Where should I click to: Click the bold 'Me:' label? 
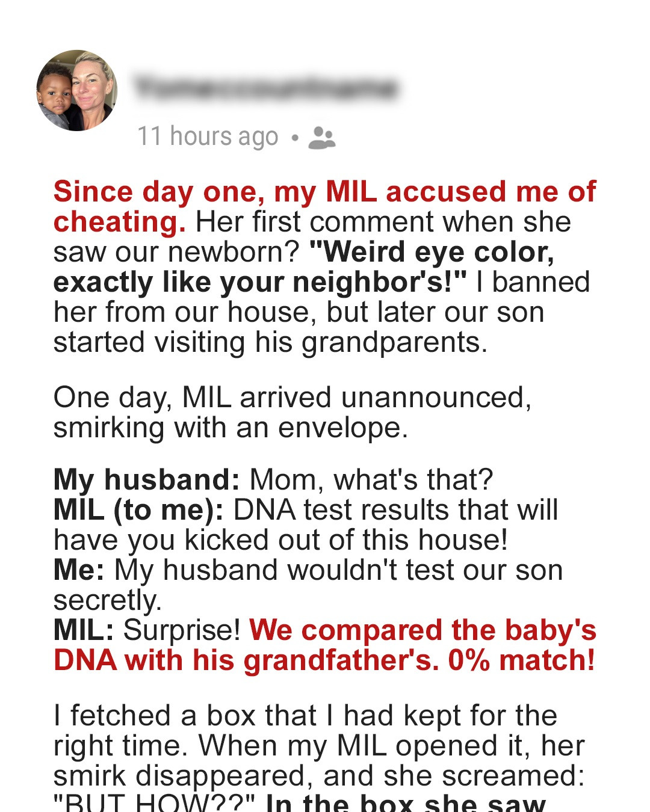[x=78, y=570]
